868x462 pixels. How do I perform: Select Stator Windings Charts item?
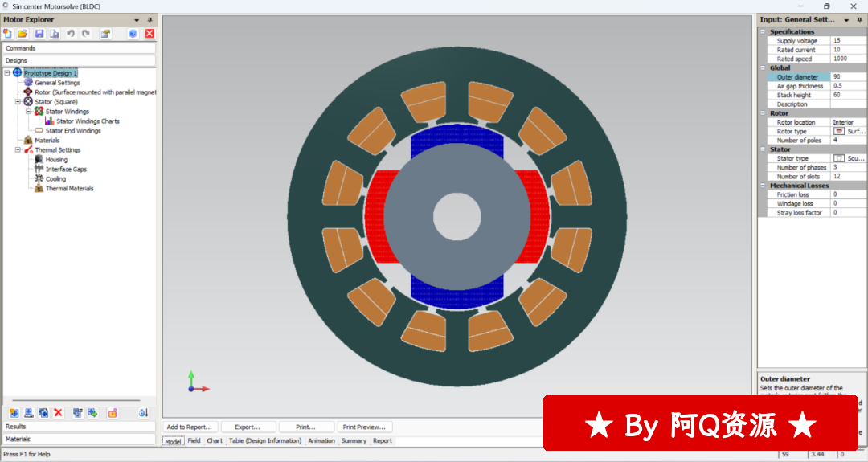click(x=88, y=121)
